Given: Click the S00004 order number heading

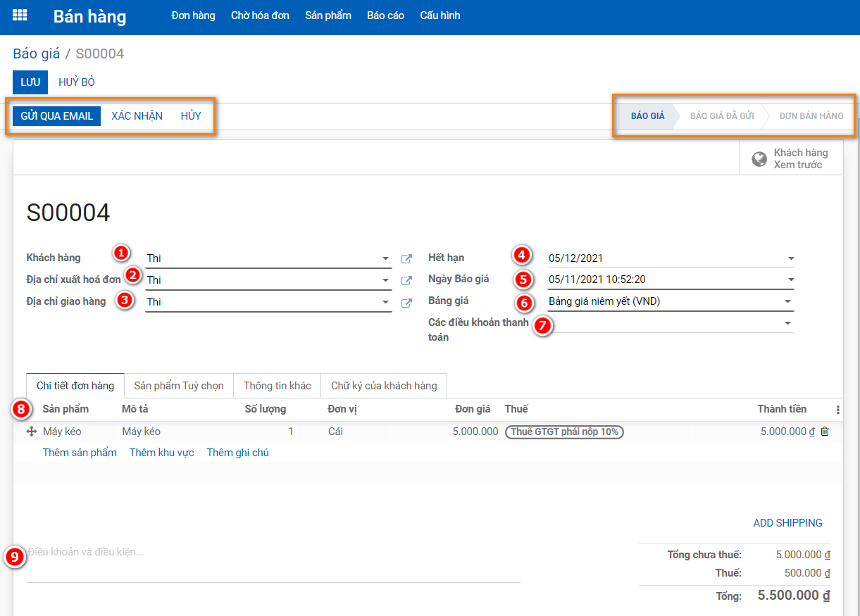Looking at the screenshot, I should coord(68,213).
